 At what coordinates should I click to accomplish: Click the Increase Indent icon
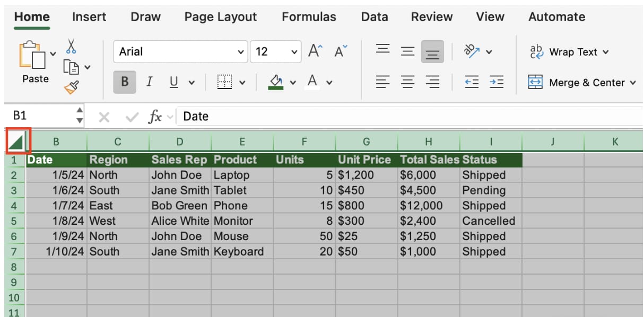point(497,81)
